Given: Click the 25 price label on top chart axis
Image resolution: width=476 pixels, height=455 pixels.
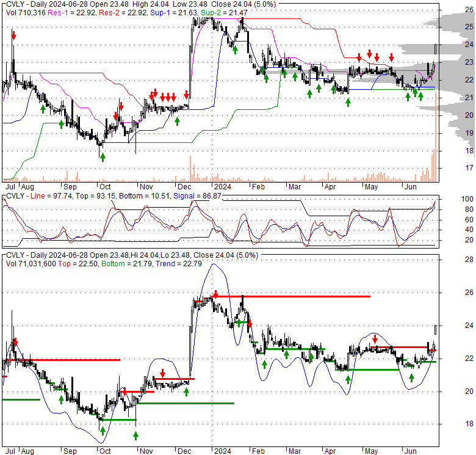Looking at the screenshot, I should (469, 27).
